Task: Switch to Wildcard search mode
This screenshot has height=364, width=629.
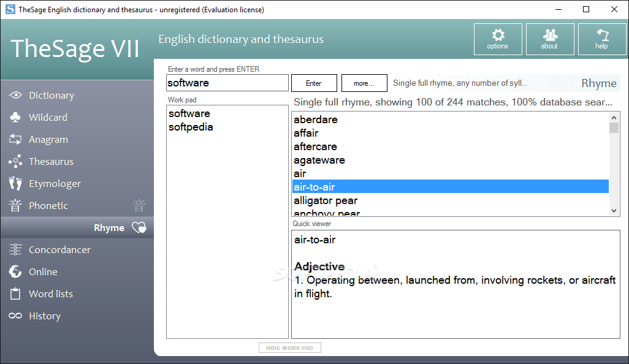Action: point(48,118)
